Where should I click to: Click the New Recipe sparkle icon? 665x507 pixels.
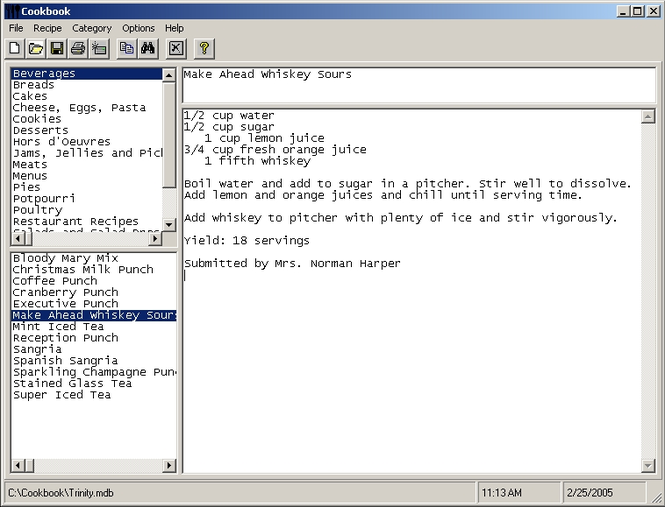click(x=99, y=48)
